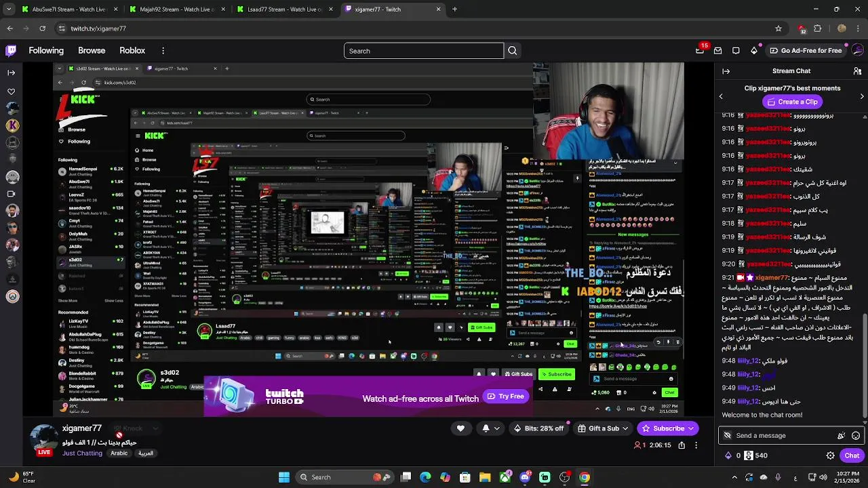868x488 pixels.
Task: Share the stream using the share icon
Action: point(682,445)
